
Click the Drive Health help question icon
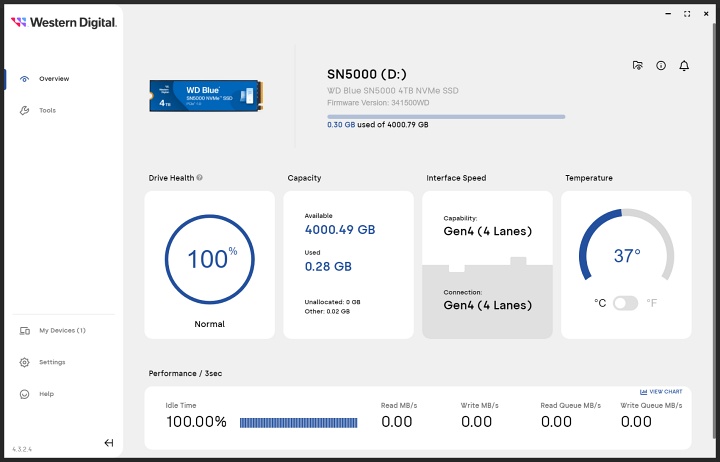(x=199, y=177)
